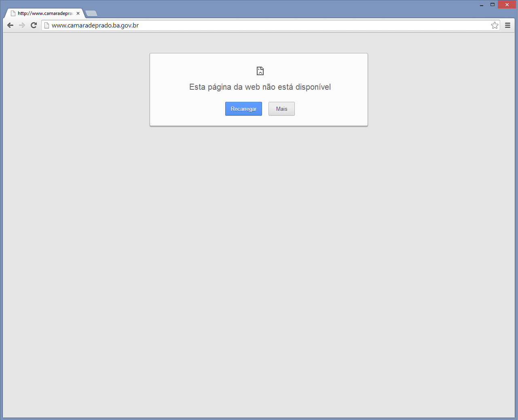
Task: Click the 'Esta página da web não está disponível' message
Action: (x=260, y=87)
